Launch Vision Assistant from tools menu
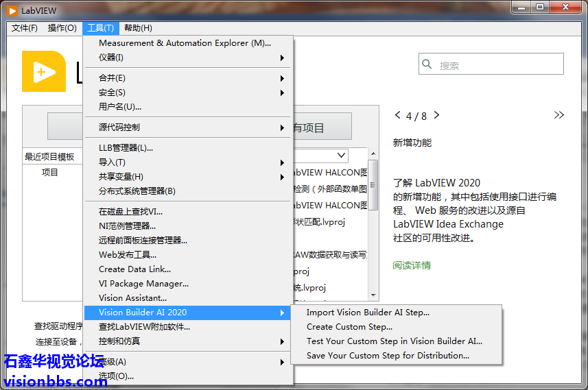The image size is (588, 390). point(132,298)
